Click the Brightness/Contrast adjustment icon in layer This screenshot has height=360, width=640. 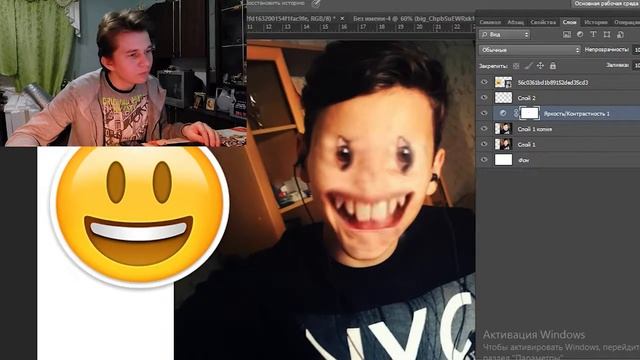pyautogui.click(x=503, y=113)
